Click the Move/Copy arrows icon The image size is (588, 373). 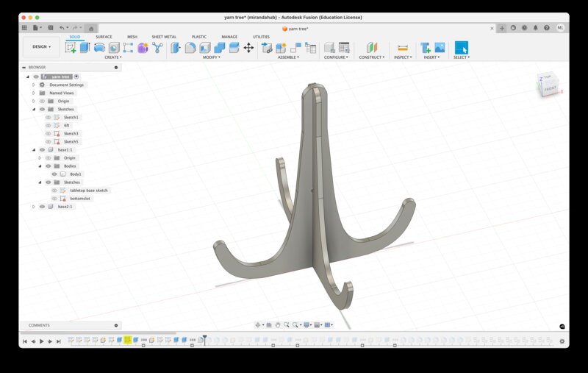pos(248,48)
